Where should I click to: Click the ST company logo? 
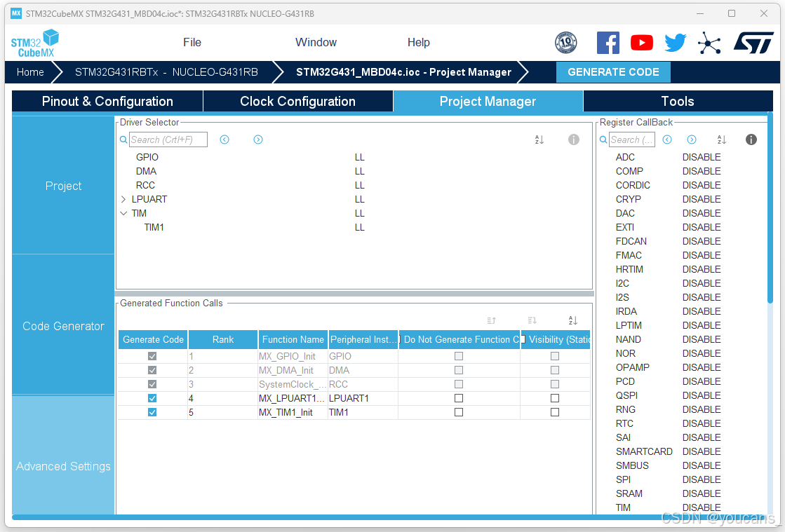coord(753,43)
